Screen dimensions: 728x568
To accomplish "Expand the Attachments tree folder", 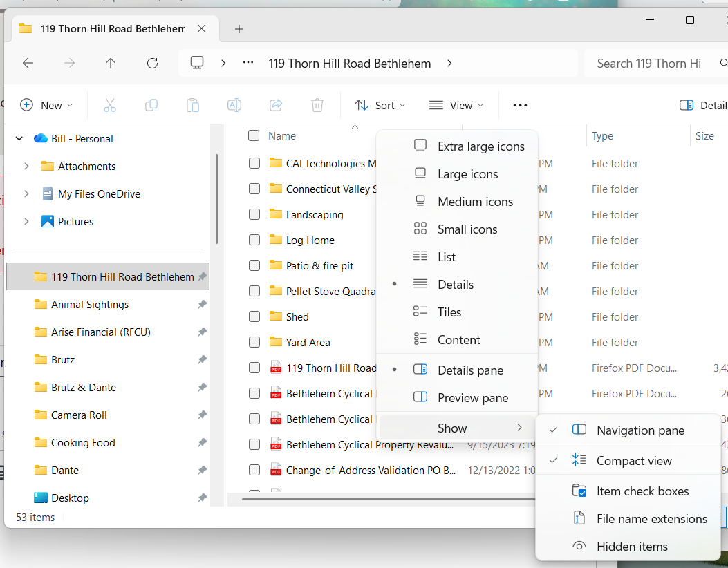I will pos(26,166).
